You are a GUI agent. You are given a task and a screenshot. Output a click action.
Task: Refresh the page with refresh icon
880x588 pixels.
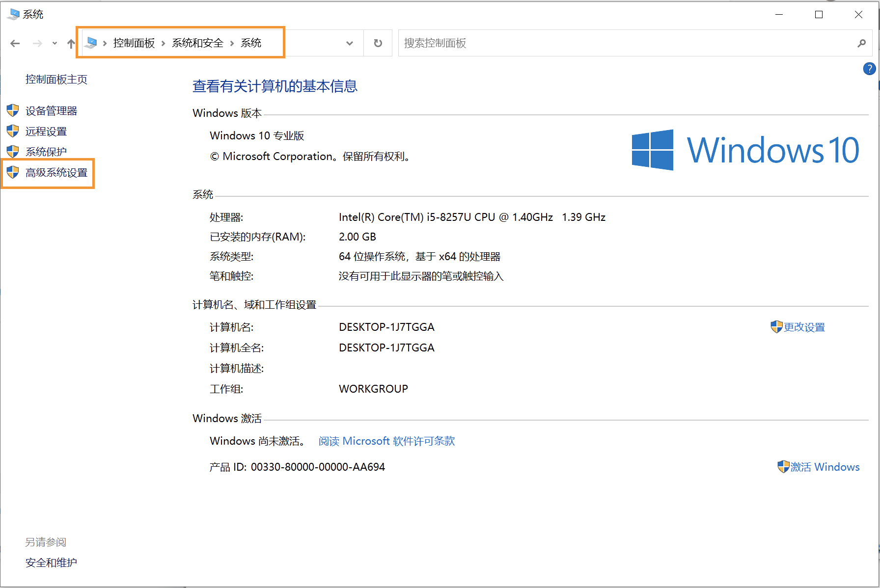pos(378,43)
